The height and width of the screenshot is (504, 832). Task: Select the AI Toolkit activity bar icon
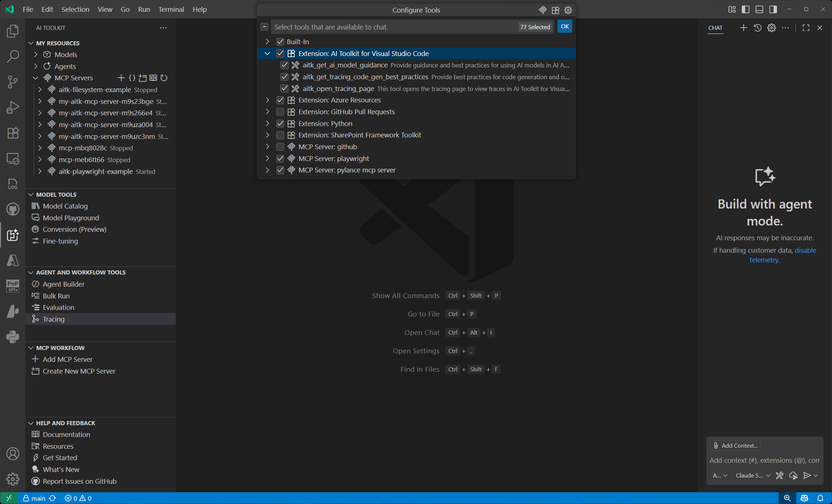(13, 235)
